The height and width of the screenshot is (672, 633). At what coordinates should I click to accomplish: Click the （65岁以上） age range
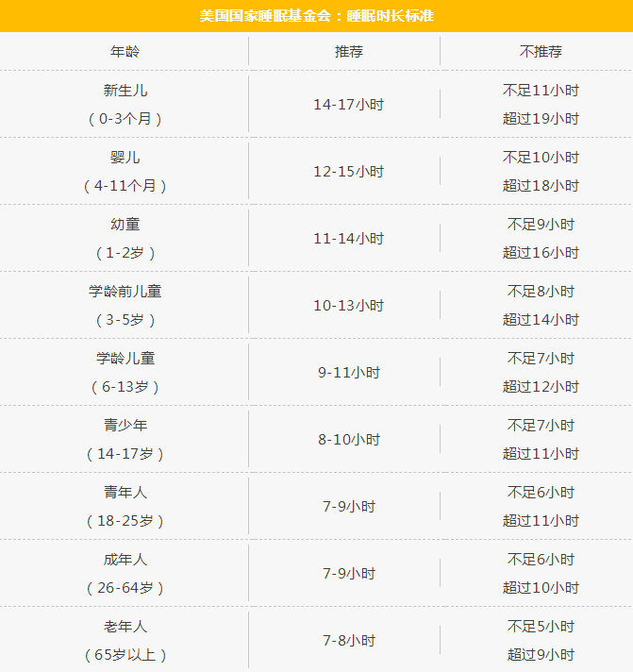click(x=125, y=655)
